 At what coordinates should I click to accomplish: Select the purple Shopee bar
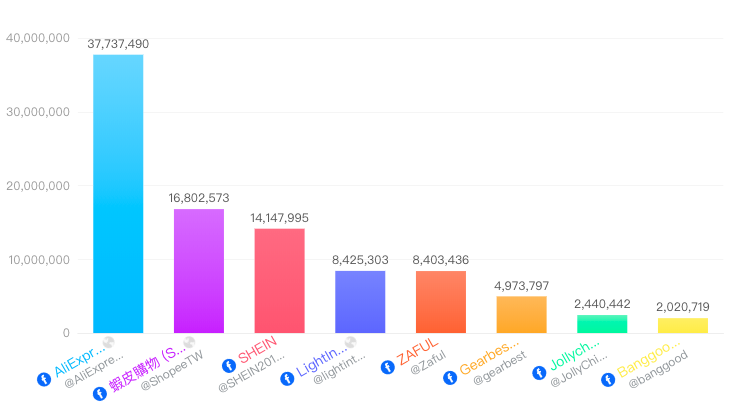[x=199, y=271]
